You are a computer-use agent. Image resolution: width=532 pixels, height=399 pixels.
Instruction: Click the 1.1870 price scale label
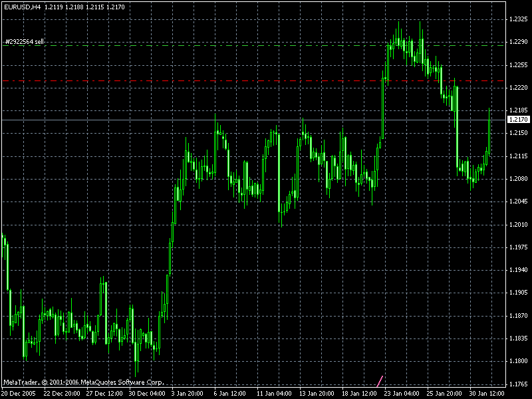[x=519, y=316]
